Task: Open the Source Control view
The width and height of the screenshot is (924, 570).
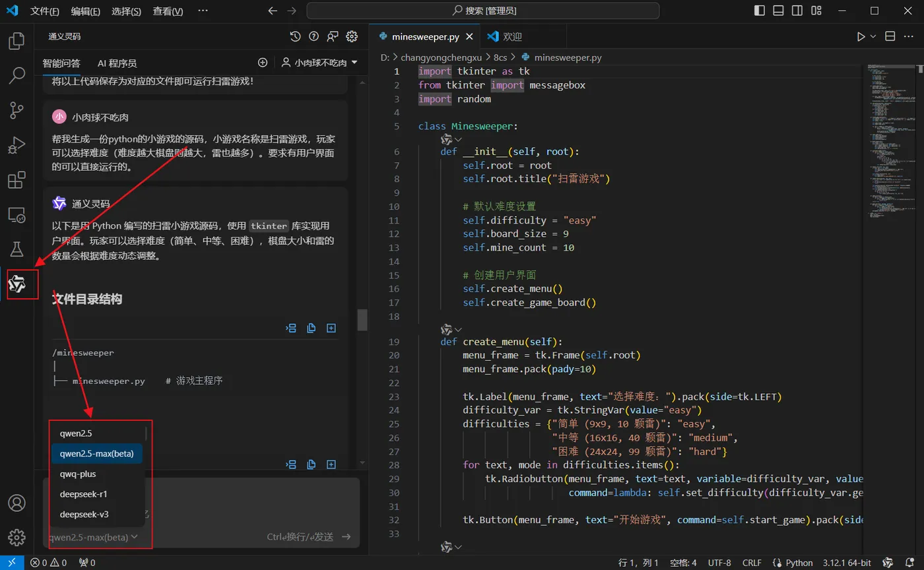Action: [x=16, y=110]
